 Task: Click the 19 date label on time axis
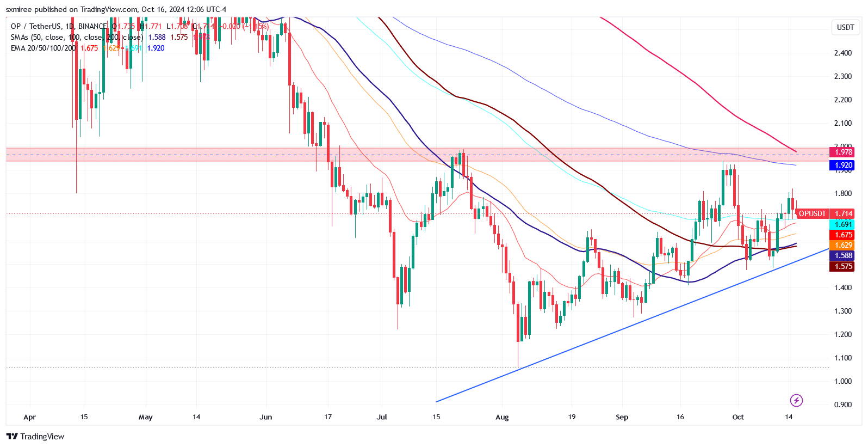point(572,417)
